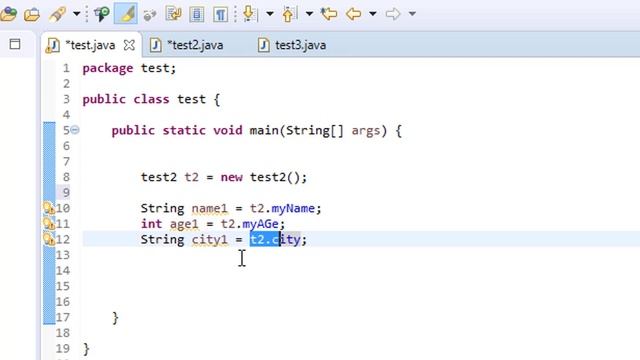The width and height of the screenshot is (640, 360).
Task: Click quick fix warning marker on line 12
Action: pos(49,239)
